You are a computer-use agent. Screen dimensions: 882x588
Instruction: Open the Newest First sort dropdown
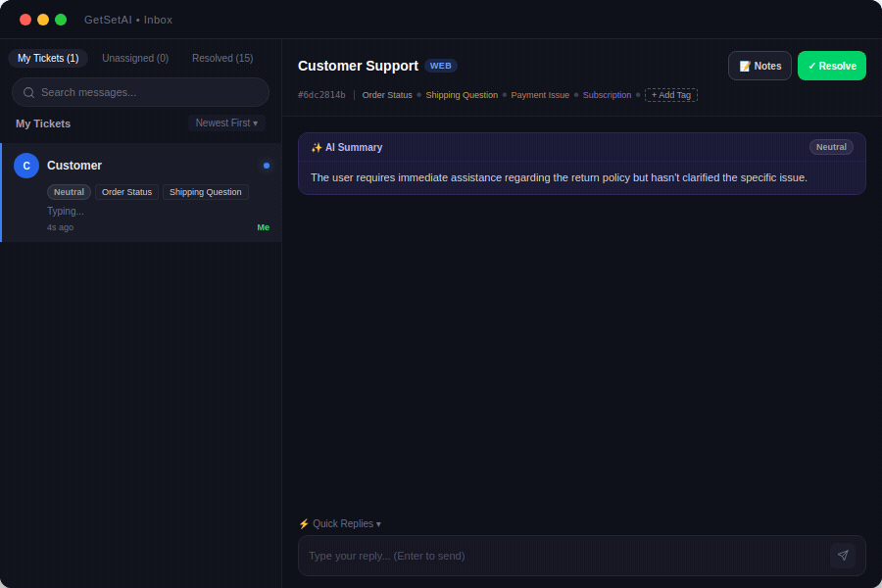tap(226, 122)
